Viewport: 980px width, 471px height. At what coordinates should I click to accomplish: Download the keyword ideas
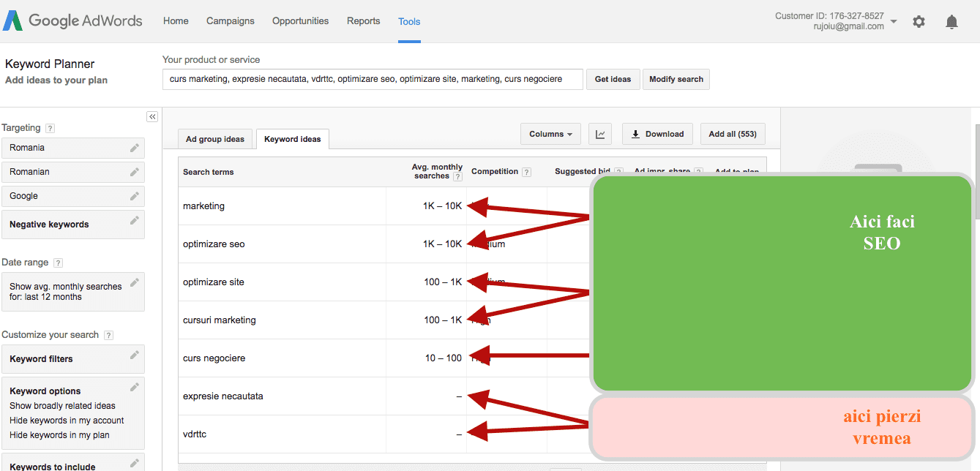click(657, 134)
